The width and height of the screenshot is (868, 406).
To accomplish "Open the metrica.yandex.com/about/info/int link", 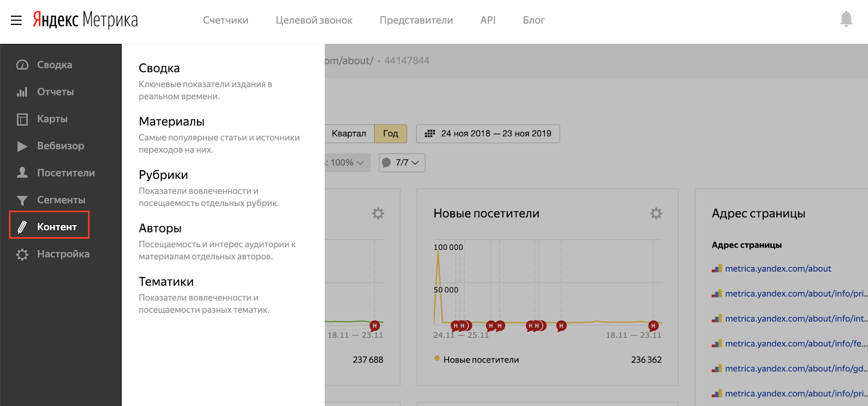I will (x=796, y=319).
